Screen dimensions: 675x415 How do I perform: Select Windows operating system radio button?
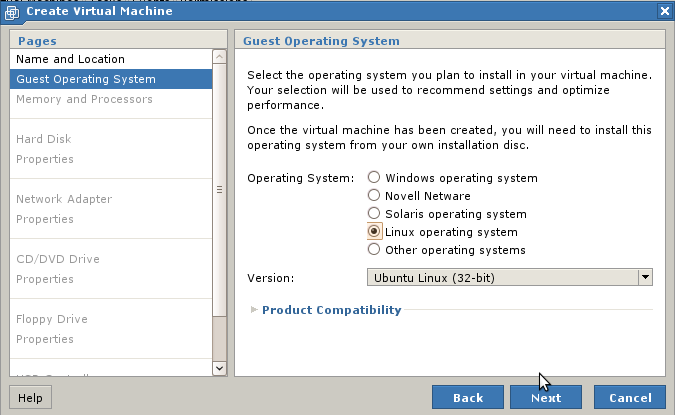375,178
